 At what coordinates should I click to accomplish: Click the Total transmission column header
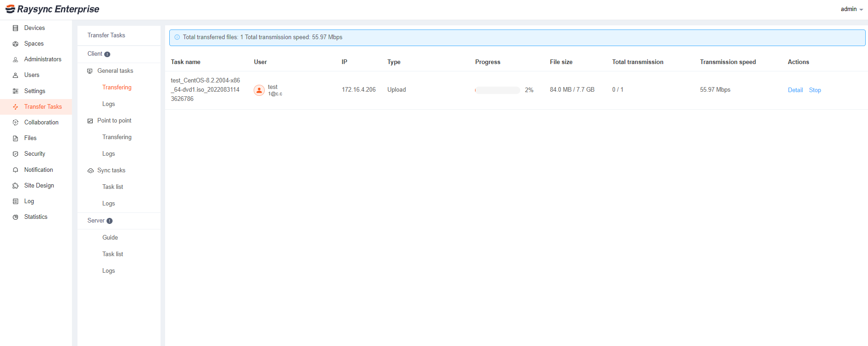[638, 62]
